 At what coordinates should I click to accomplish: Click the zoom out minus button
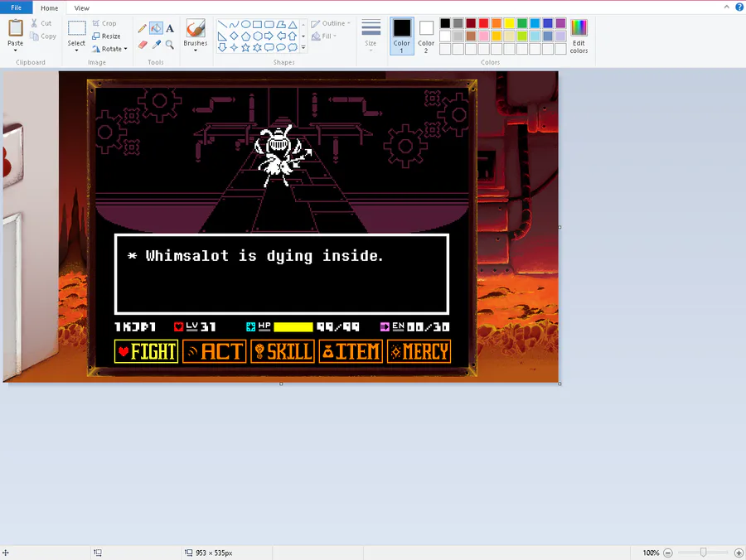click(668, 553)
